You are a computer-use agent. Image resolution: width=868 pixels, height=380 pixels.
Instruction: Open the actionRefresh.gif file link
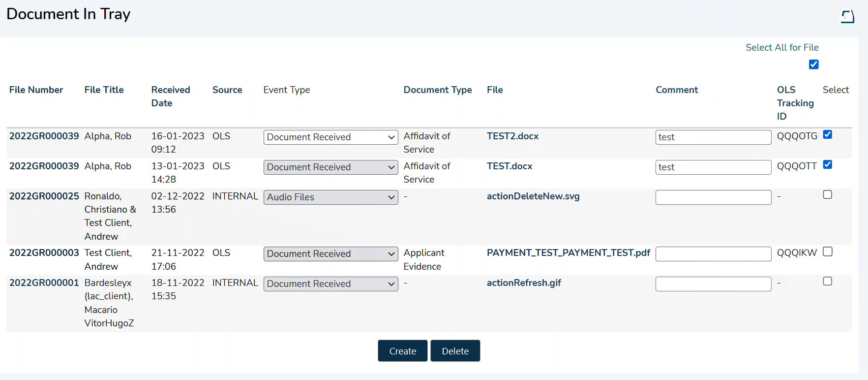[524, 283]
